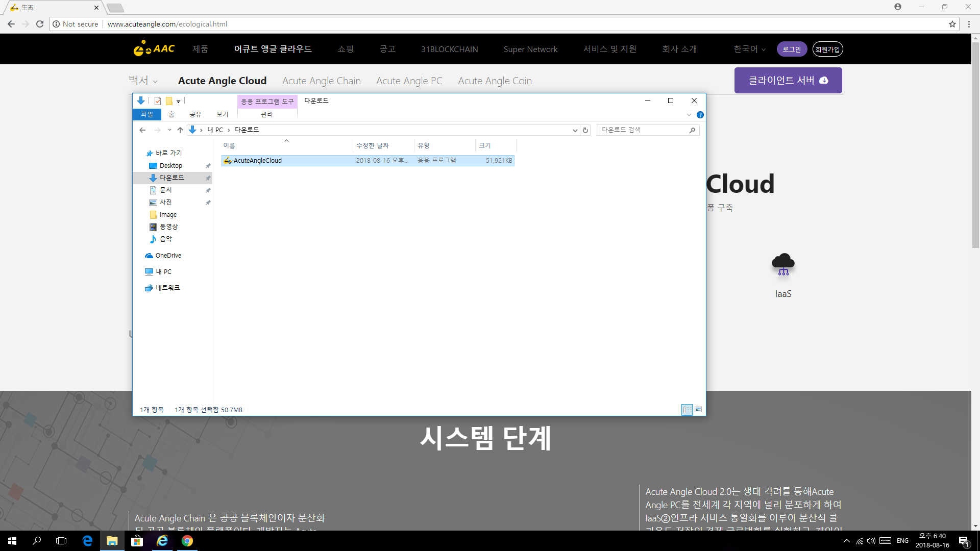
Task: Click the 로그인 button
Action: pyautogui.click(x=792, y=49)
